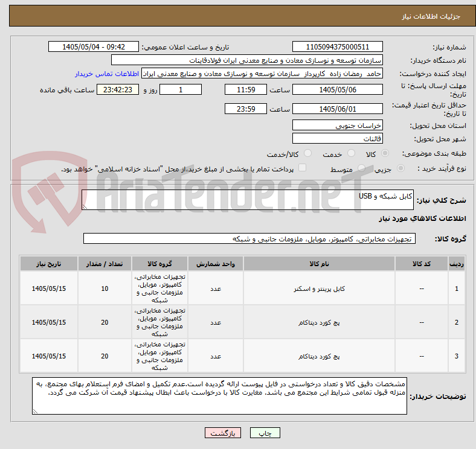The height and width of the screenshot is (449, 476).
Task: Click need date 1405/05/15 in row 1
Action: 49,288
